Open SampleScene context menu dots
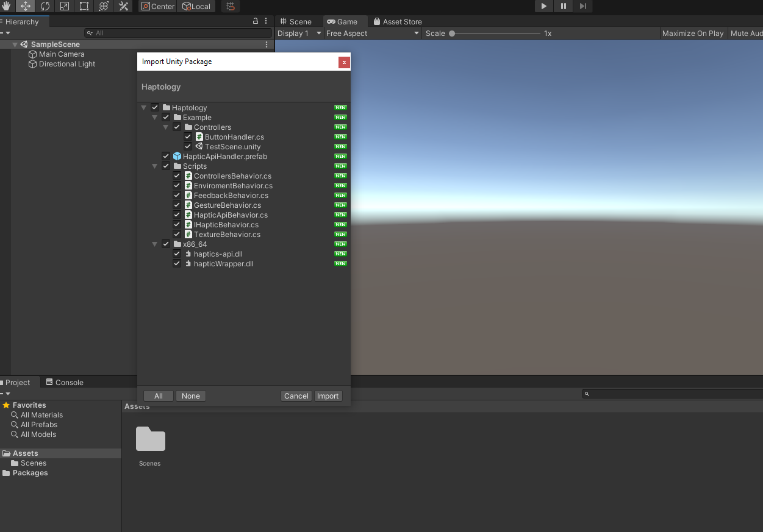 (x=267, y=44)
